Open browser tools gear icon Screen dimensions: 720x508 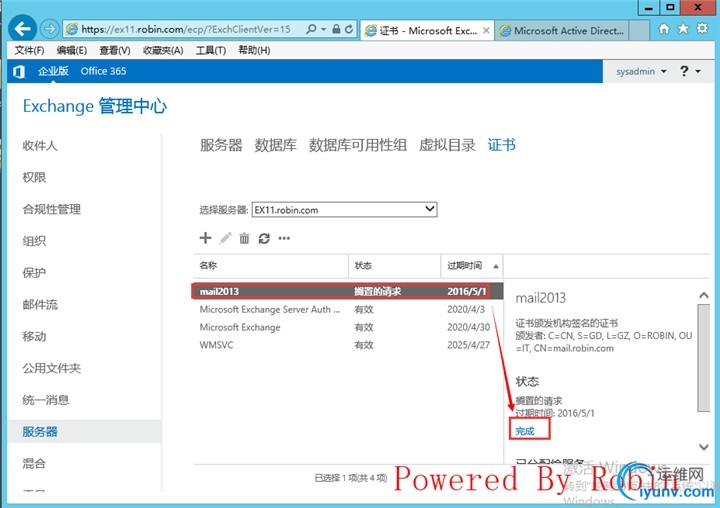click(702, 29)
